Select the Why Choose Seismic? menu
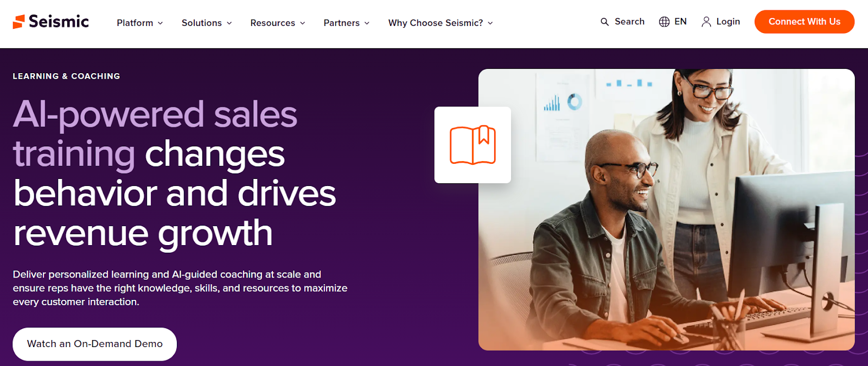 pyautogui.click(x=436, y=23)
